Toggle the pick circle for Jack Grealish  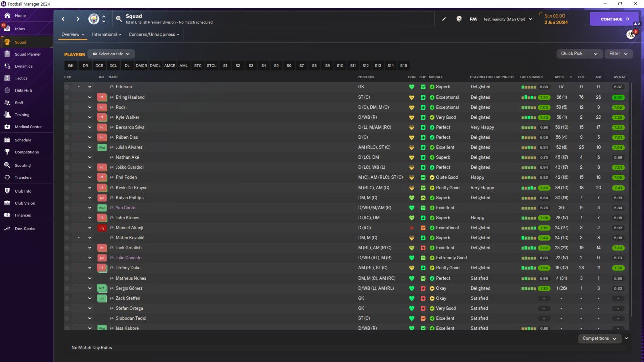pyautogui.click(x=67, y=248)
